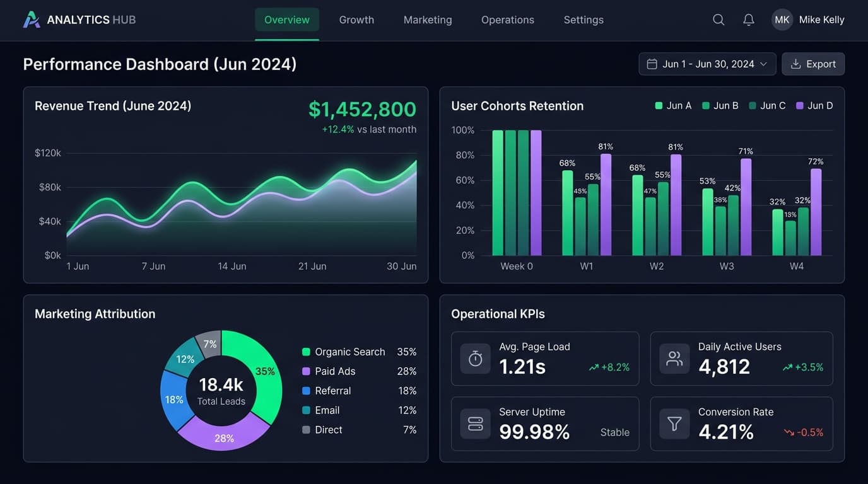
Task: Click the MK user avatar
Action: [x=782, y=20]
